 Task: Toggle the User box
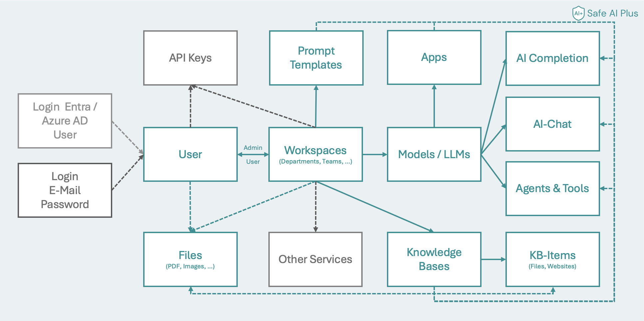click(190, 154)
